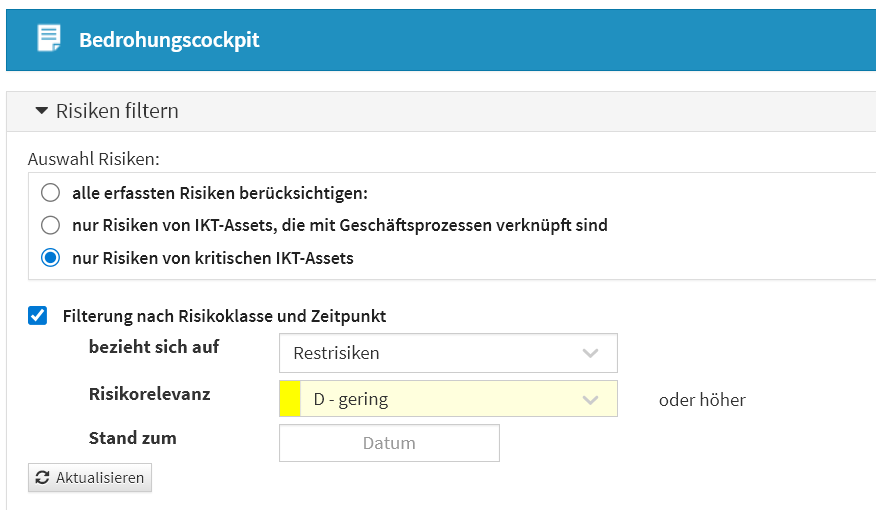Click into the Datum input field
This screenshot has width=876, height=510.
[389, 443]
